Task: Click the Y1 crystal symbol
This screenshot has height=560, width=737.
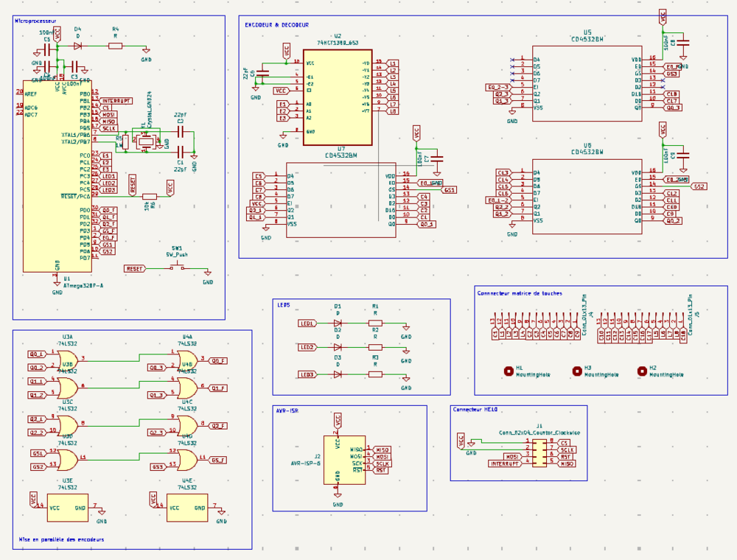Action: pos(146,141)
